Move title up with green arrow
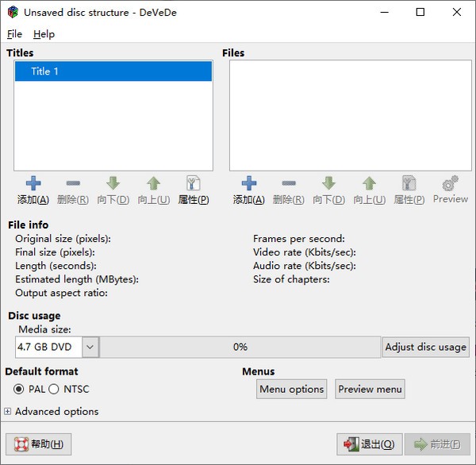476x465 pixels. coord(153,184)
